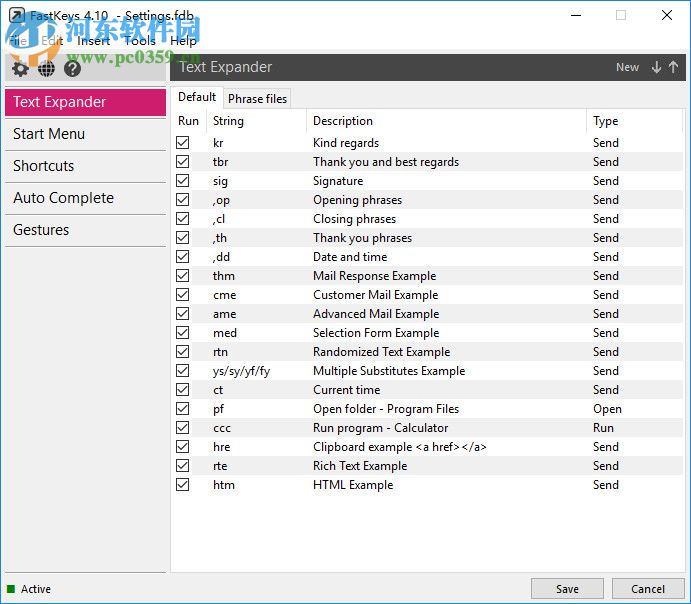
Task: Select 'Randomized Text Example' entry
Action: (427, 352)
